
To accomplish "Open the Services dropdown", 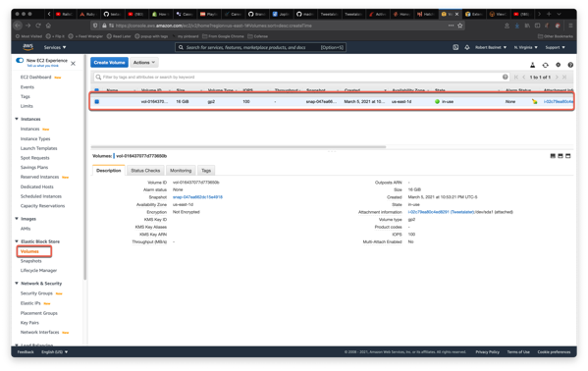I will coord(55,47).
